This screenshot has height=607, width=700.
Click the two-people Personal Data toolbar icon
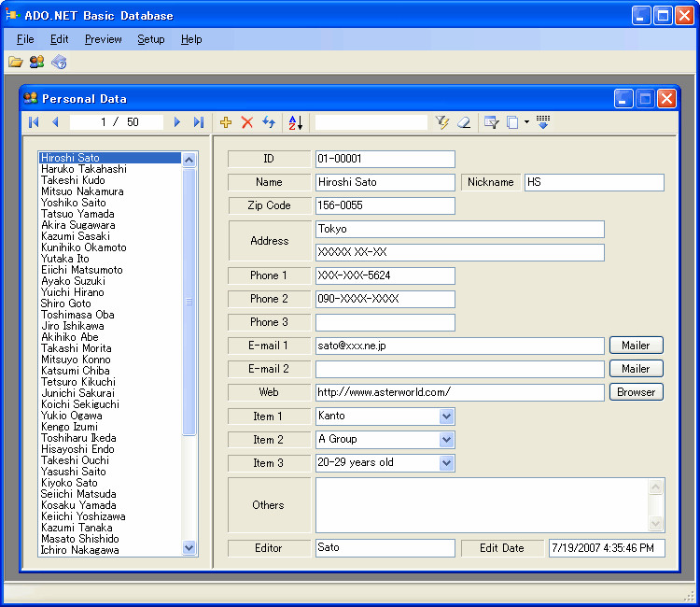click(x=37, y=62)
